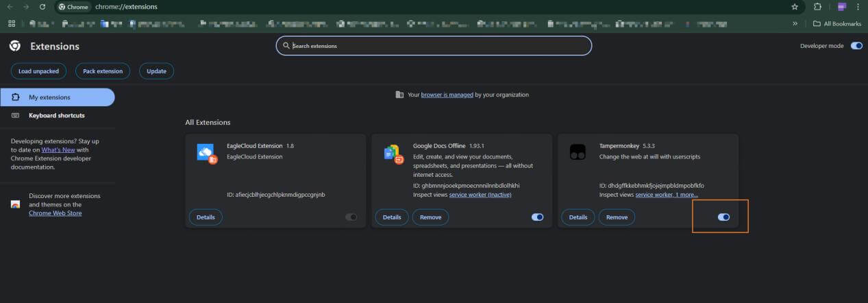Disable the Tampermonkey extension toggle
The width and height of the screenshot is (868, 303).
tap(723, 217)
